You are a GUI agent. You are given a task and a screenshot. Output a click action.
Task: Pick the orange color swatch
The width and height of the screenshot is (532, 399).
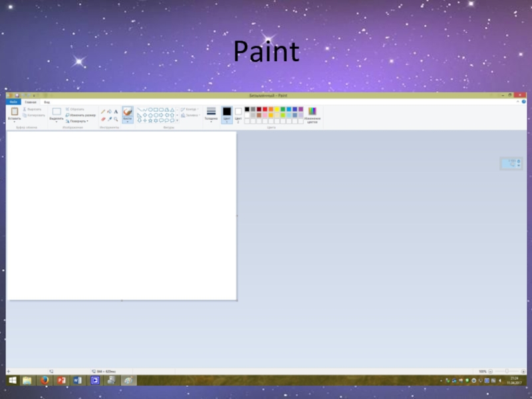pyautogui.click(x=271, y=109)
